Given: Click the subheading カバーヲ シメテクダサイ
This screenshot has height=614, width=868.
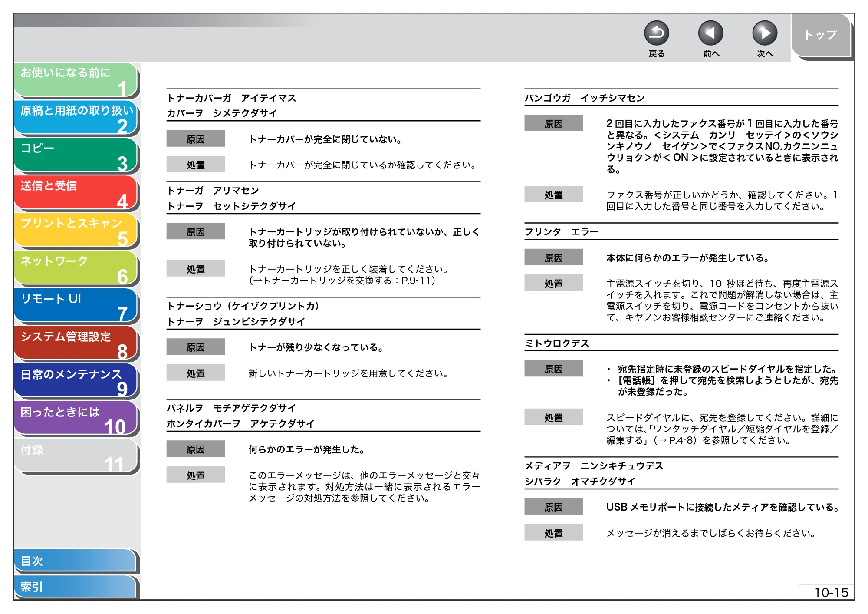Looking at the screenshot, I should click(x=222, y=113).
